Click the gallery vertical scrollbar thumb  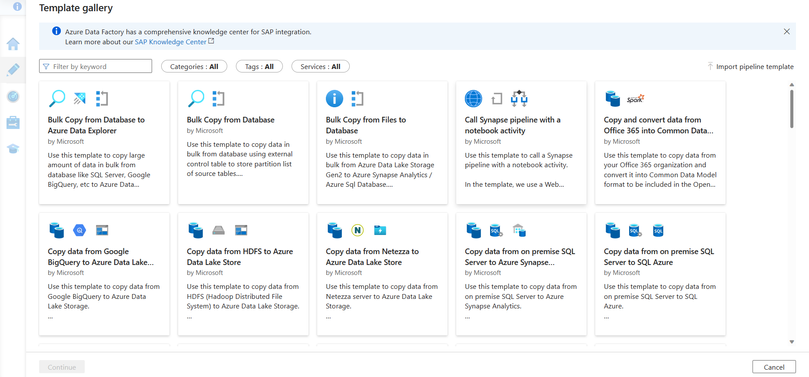792,108
